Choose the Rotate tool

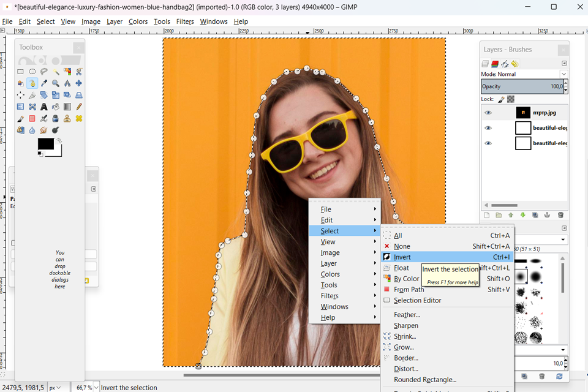click(44, 96)
